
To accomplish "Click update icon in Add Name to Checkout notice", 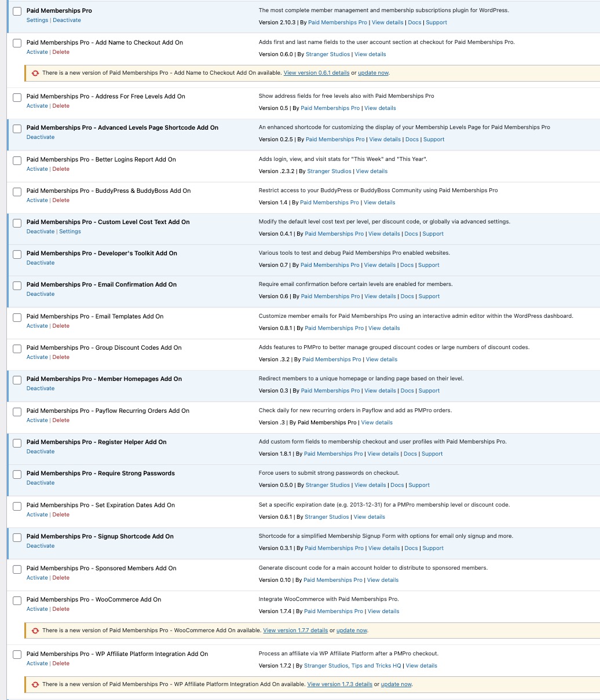I will 35,73.
